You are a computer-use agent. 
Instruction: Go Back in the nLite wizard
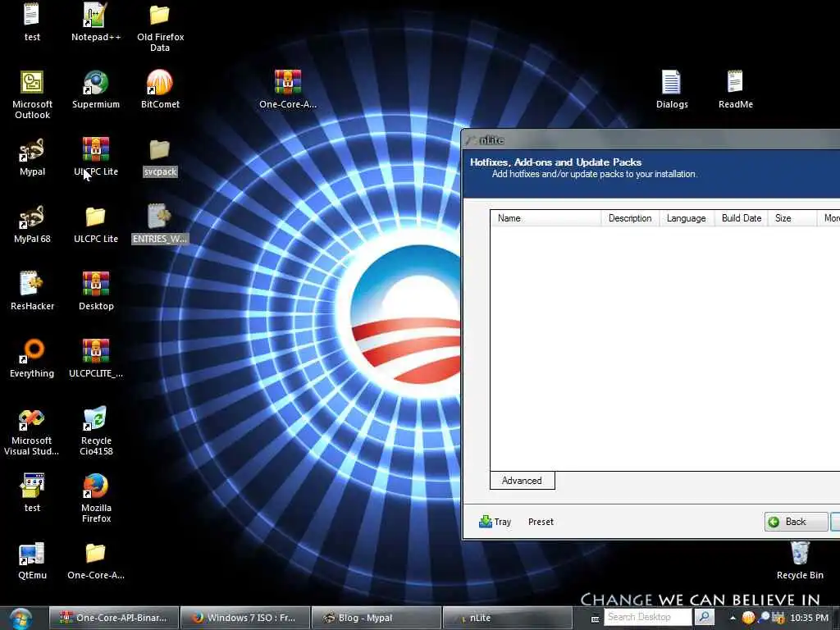click(796, 522)
